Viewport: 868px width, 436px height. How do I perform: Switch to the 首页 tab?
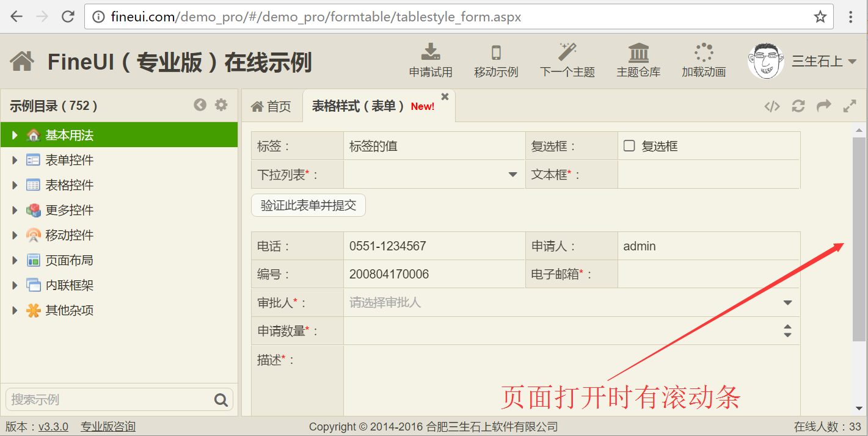coord(272,106)
